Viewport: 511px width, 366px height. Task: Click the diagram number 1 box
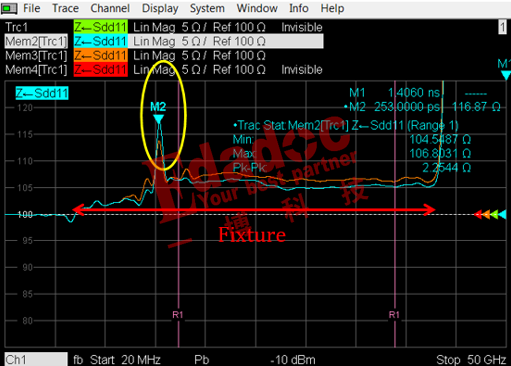(x=502, y=27)
